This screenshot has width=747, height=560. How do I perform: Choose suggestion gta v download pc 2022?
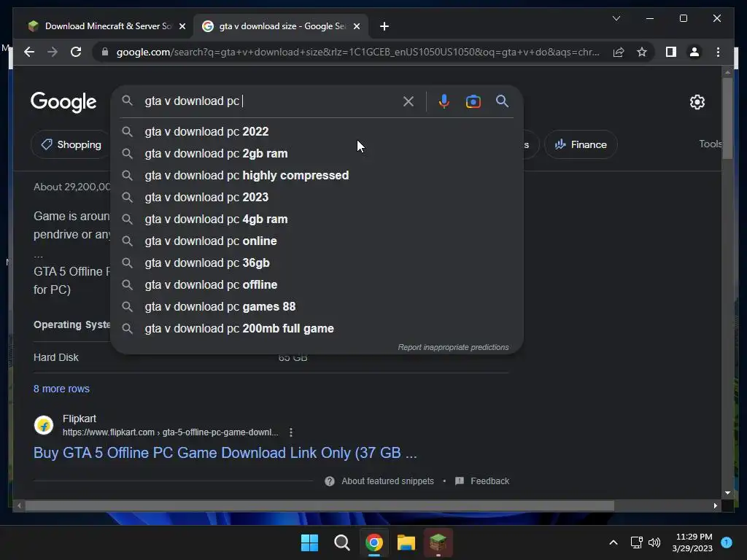317,131
